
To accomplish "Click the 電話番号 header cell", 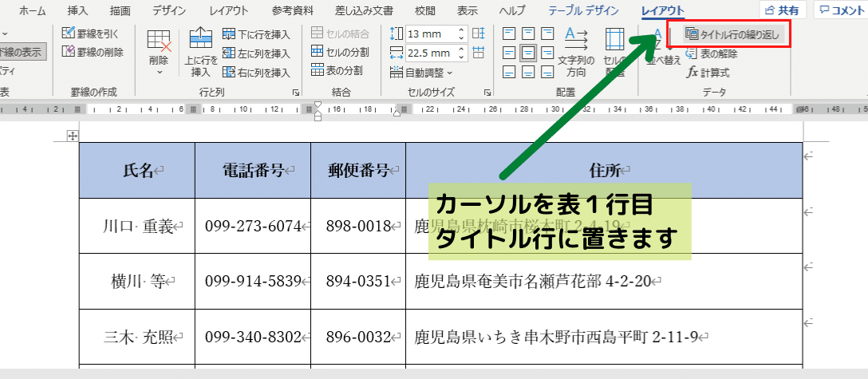I will pyautogui.click(x=253, y=171).
